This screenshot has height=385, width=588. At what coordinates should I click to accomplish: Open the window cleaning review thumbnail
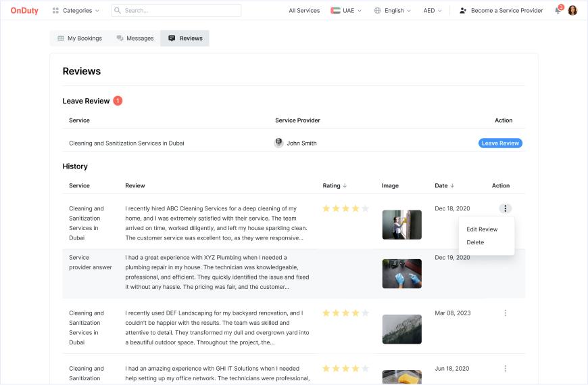click(401, 225)
